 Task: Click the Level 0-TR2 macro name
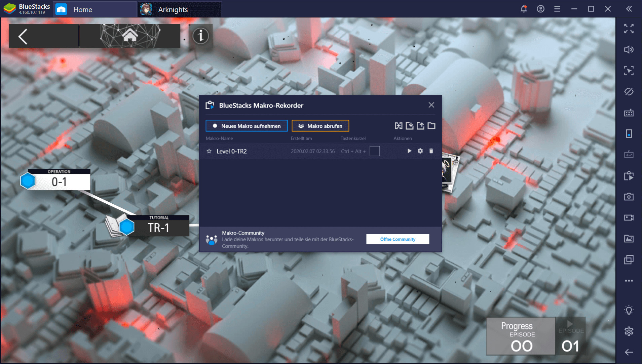pos(231,151)
